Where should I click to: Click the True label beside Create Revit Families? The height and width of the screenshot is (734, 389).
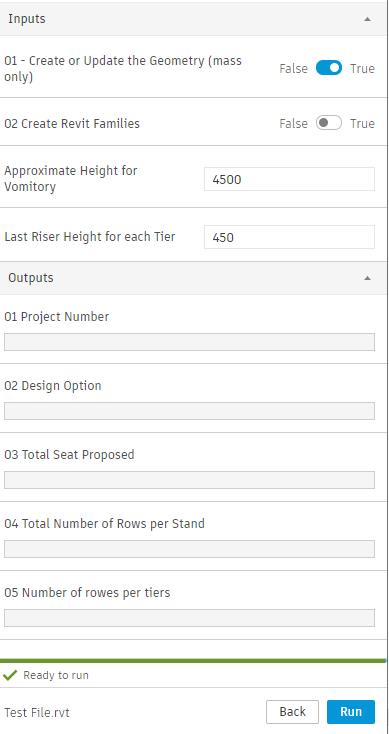click(362, 124)
